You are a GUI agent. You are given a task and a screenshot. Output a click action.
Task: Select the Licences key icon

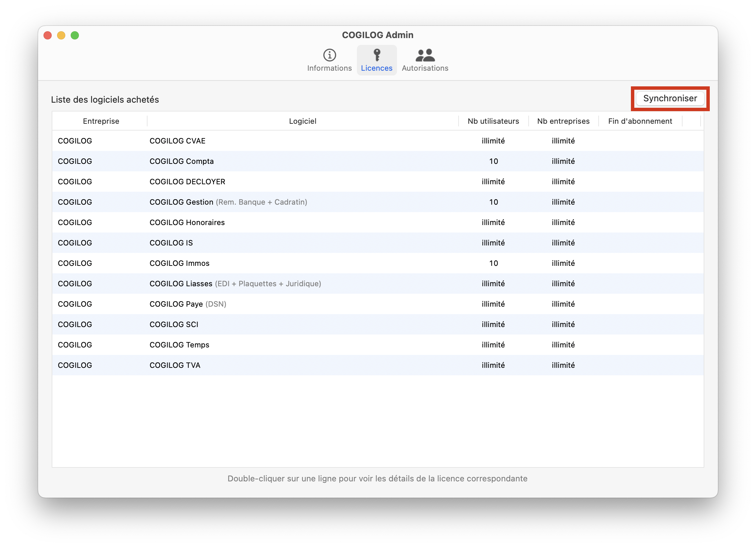[377, 55]
